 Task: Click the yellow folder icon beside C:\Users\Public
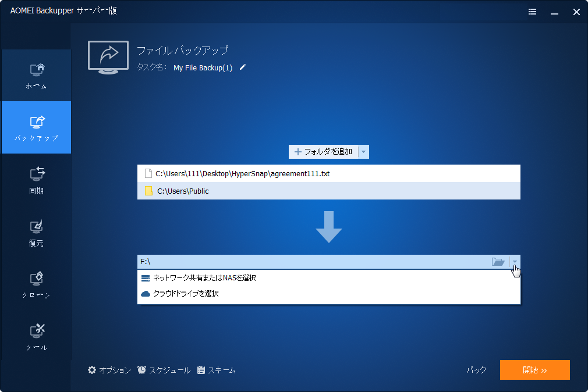pyautogui.click(x=148, y=191)
